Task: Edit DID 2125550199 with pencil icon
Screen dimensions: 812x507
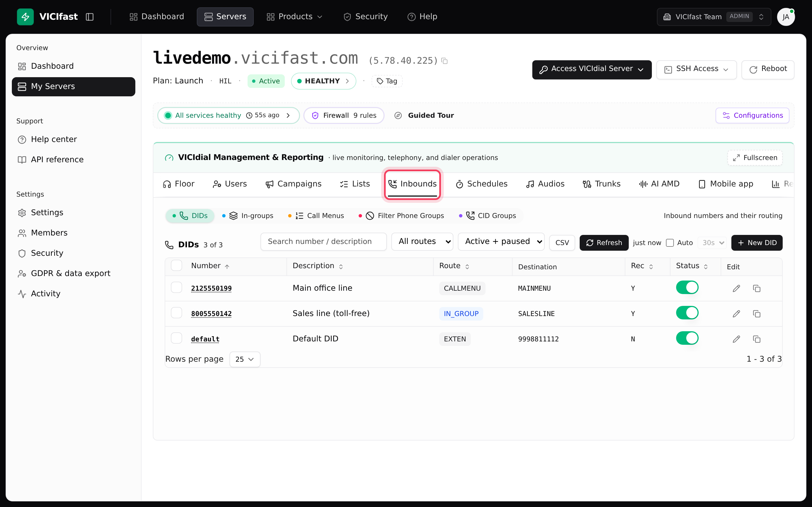Action: point(736,288)
